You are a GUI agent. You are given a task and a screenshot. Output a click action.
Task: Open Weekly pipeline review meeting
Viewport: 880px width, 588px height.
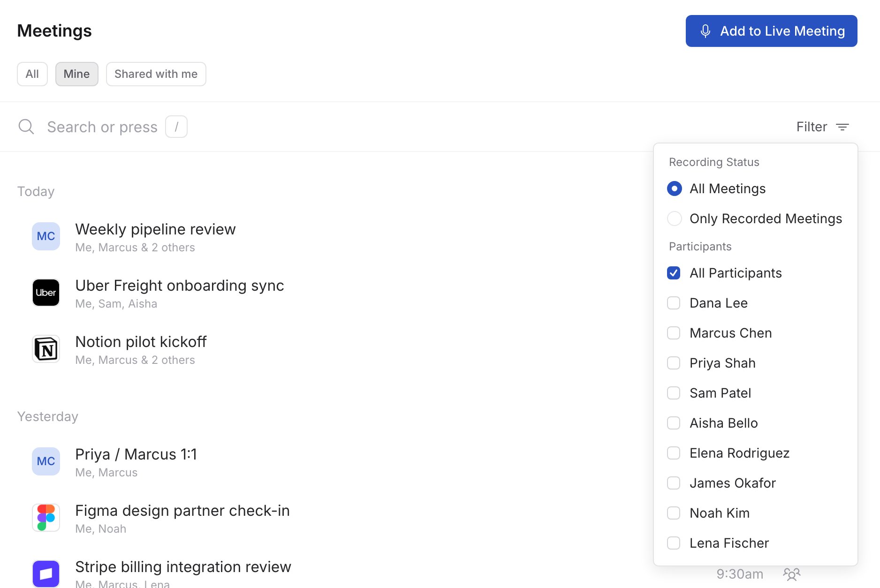point(155,229)
